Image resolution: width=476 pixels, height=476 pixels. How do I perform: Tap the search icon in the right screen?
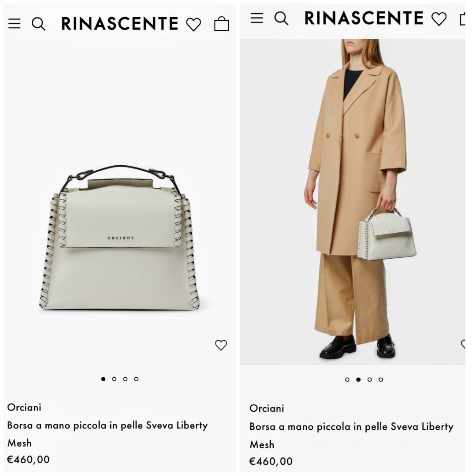click(x=281, y=18)
